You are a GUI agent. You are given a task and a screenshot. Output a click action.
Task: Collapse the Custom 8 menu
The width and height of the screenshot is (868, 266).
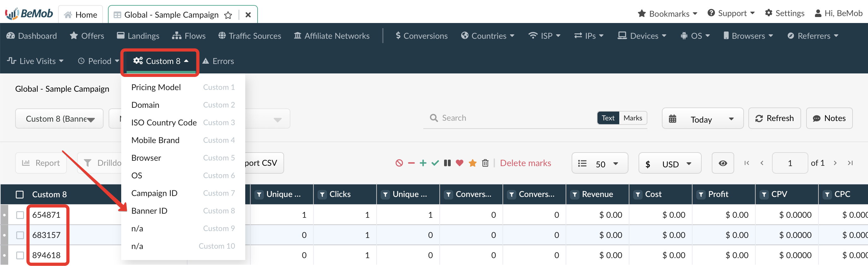click(160, 61)
